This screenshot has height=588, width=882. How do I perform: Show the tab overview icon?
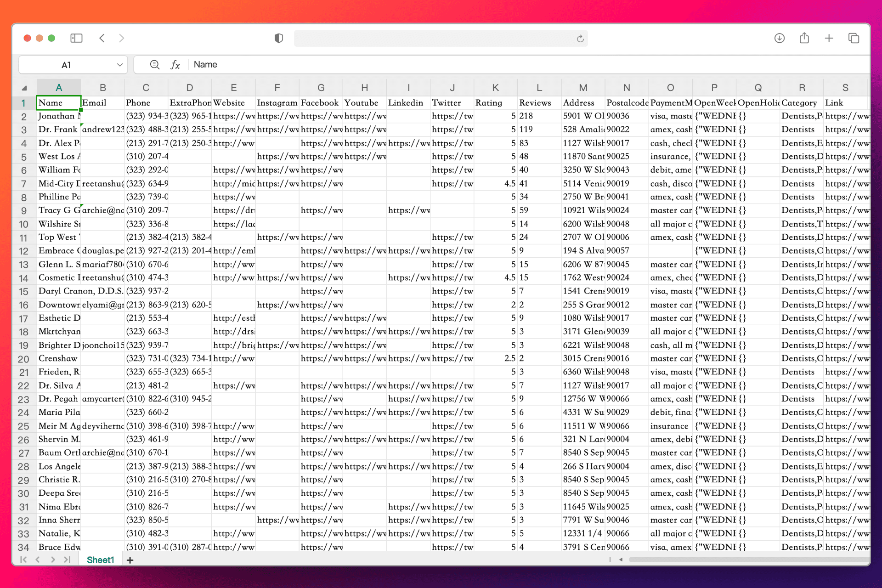coord(854,38)
